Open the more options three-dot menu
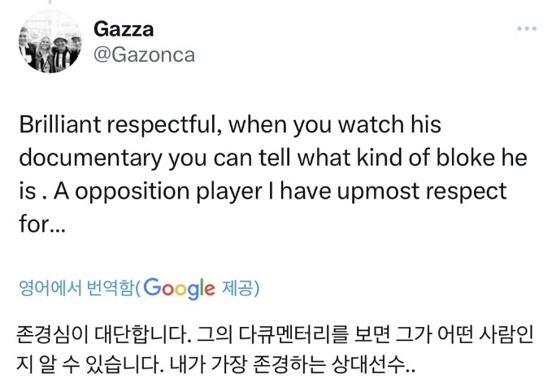552x392 pixels. tap(528, 29)
